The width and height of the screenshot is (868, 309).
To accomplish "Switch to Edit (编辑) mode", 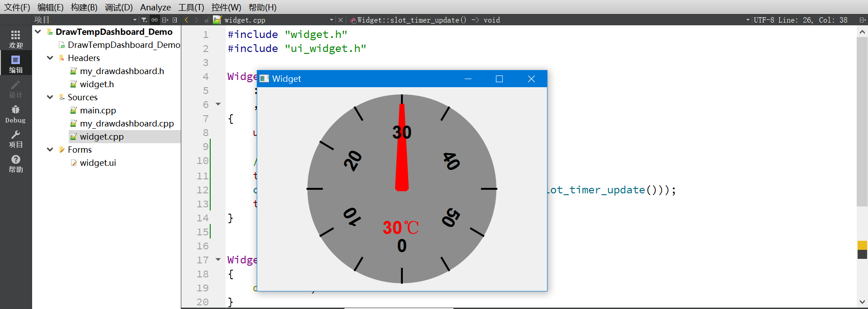I will pyautogui.click(x=16, y=64).
